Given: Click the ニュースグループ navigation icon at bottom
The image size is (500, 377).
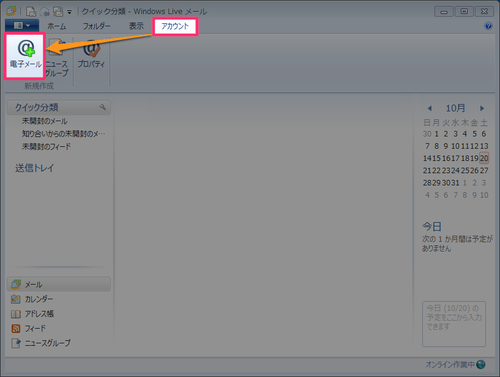Looking at the screenshot, I should point(16,343).
